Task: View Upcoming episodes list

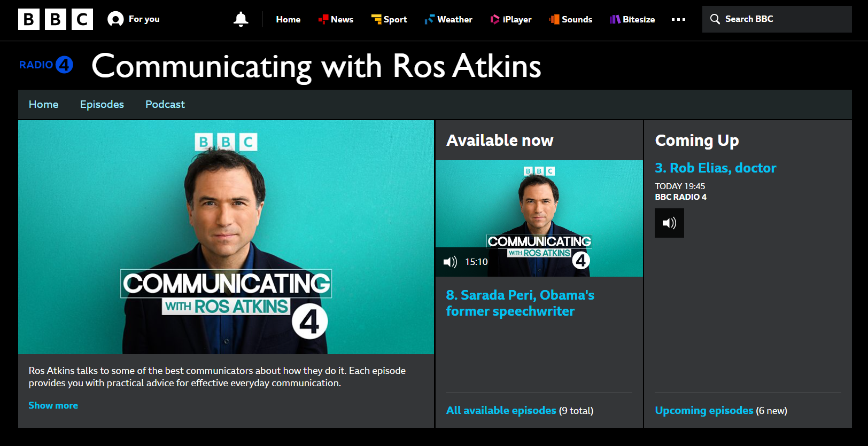Action: tap(704, 410)
